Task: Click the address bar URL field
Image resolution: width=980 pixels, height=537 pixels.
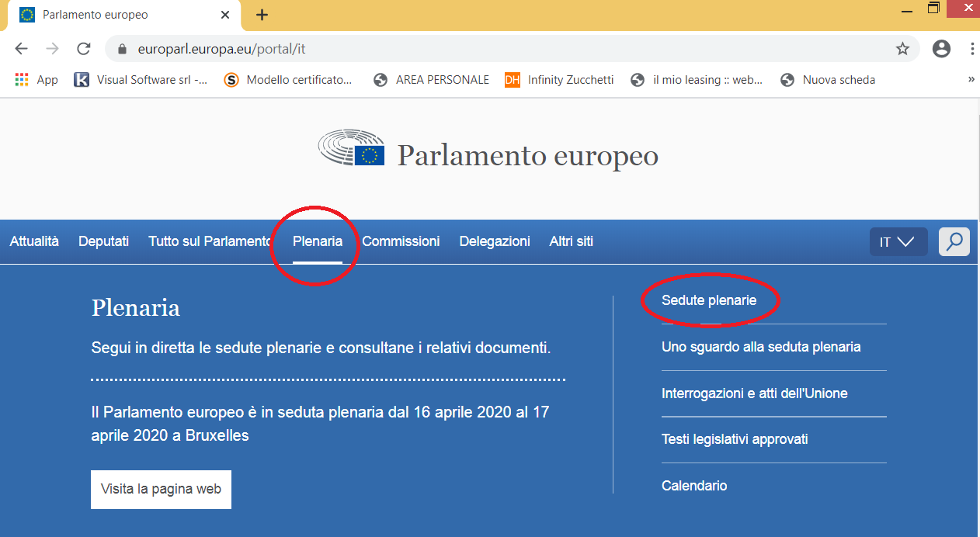Action: coord(513,49)
